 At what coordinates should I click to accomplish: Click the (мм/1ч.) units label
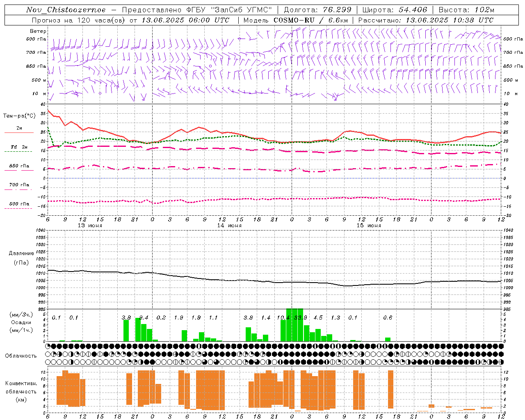[21, 330]
